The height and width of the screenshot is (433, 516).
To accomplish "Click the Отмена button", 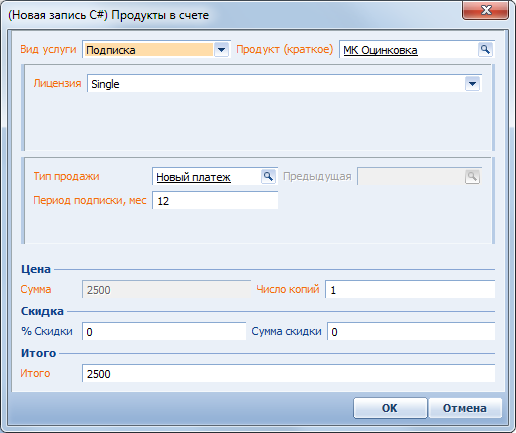I will pos(465,408).
